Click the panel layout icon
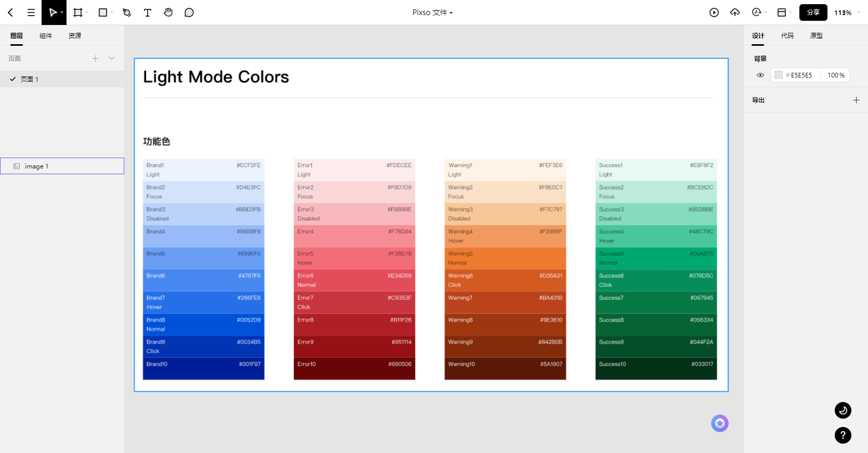The width and height of the screenshot is (868, 453). (x=782, y=12)
